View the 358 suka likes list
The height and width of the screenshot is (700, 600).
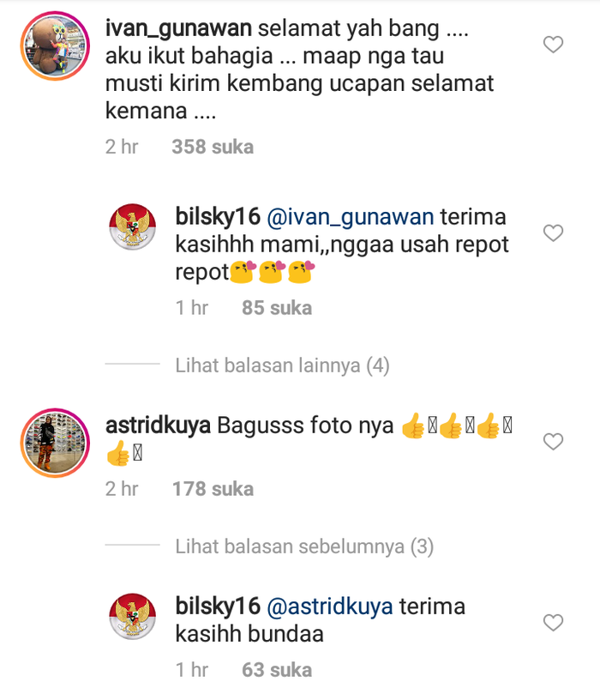pyautogui.click(x=213, y=147)
